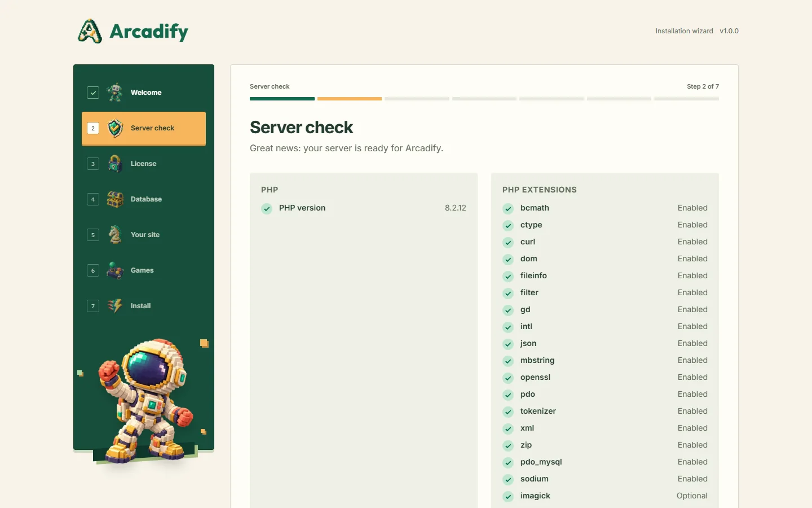Click the 'sodium' extension name

pyautogui.click(x=535, y=479)
